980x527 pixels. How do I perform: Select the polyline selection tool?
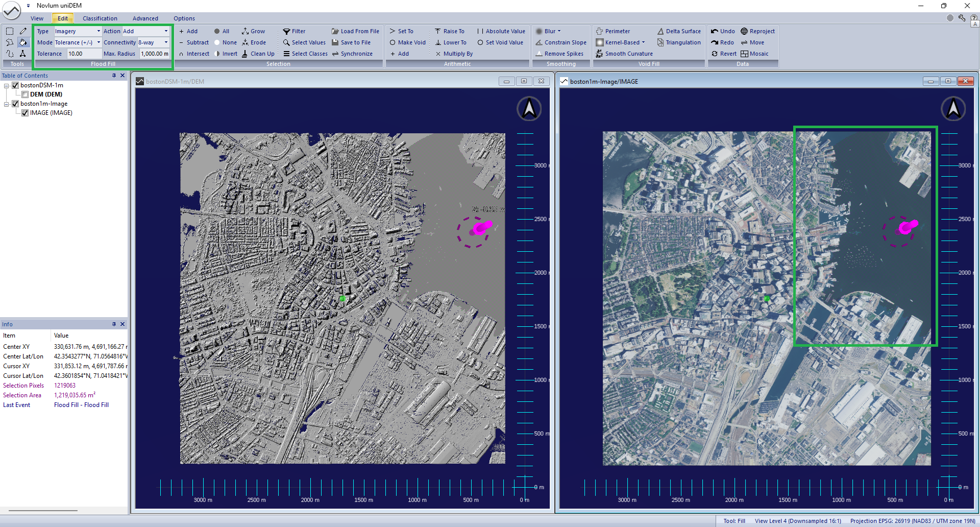click(10, 54)
